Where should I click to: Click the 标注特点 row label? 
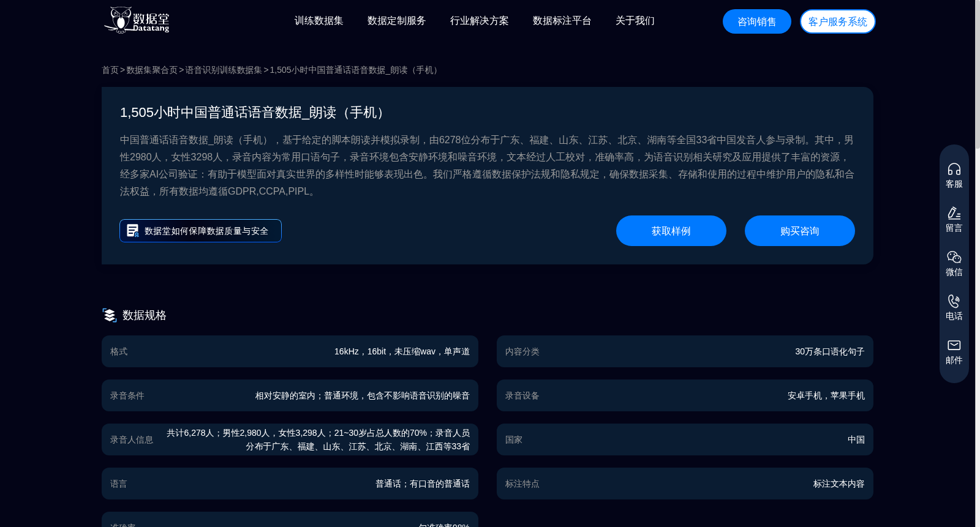tap(522, 484)
